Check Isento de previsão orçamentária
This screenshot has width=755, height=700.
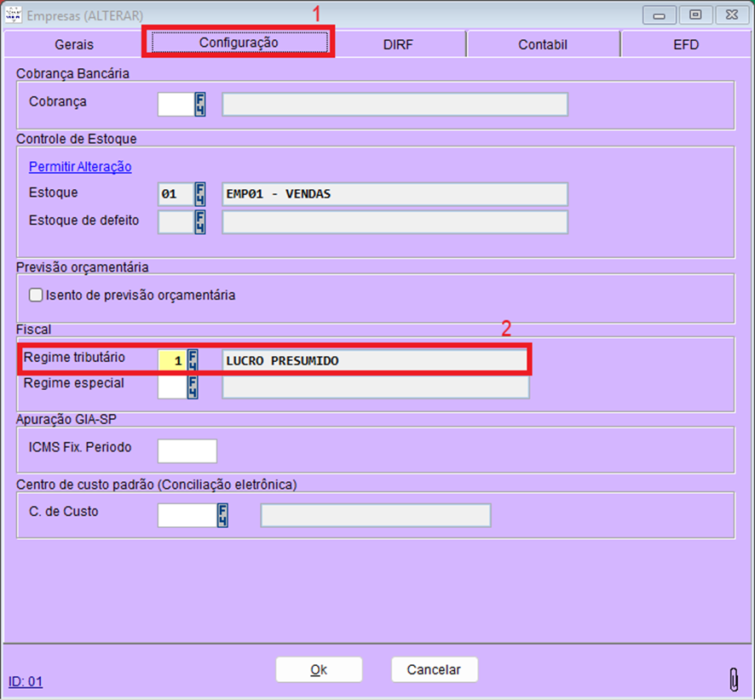pos(36,295)
